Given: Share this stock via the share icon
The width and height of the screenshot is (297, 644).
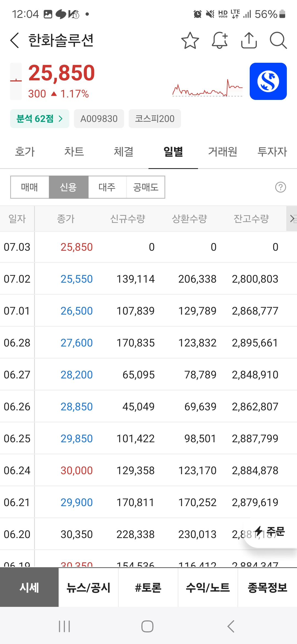Looking at the screenshot, I should 249,40.
